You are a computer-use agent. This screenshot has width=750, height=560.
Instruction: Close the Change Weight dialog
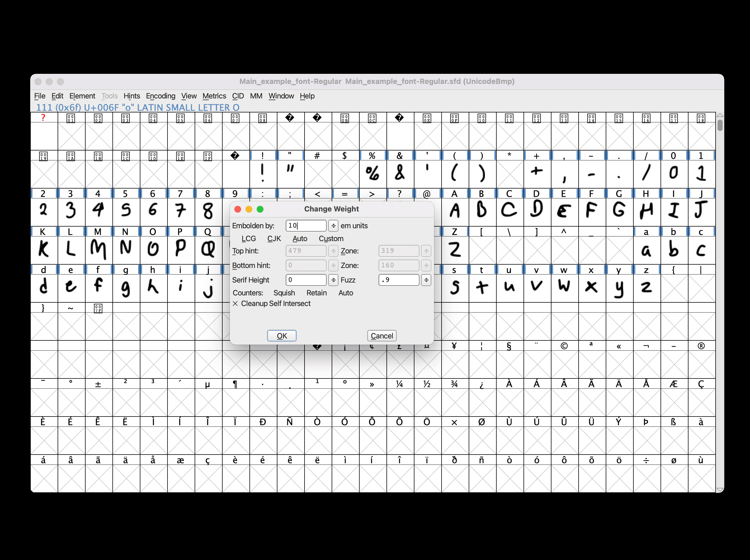click(238, 209)
